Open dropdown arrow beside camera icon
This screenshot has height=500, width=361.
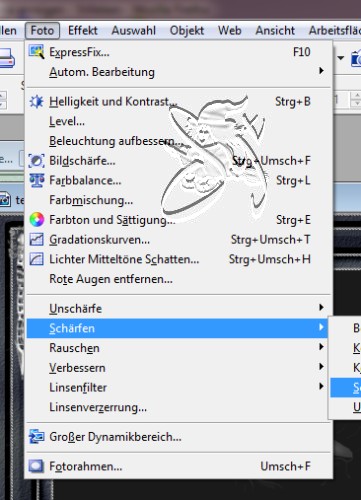pyautogui.click(x=341, y=58)
